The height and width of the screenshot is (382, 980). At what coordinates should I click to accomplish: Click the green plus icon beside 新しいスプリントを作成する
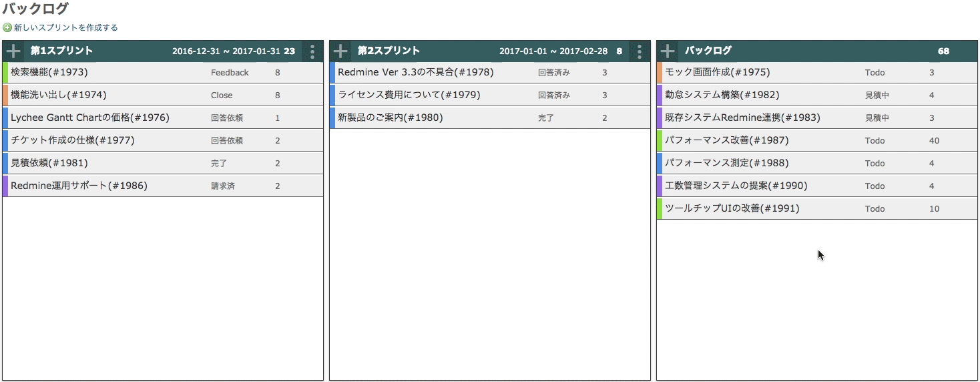[x=7, y=28]
